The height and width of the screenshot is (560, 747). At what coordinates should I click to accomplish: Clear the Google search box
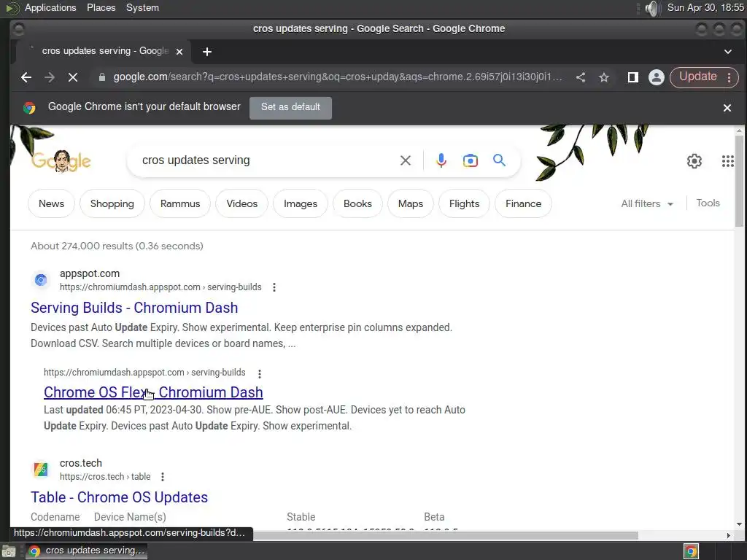click(x=406, y=160)
